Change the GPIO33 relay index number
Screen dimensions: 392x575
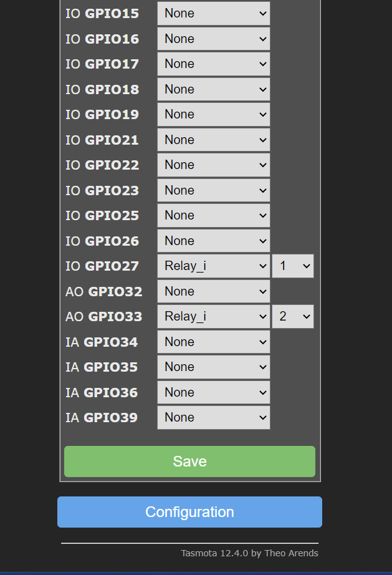coord(293,316)
